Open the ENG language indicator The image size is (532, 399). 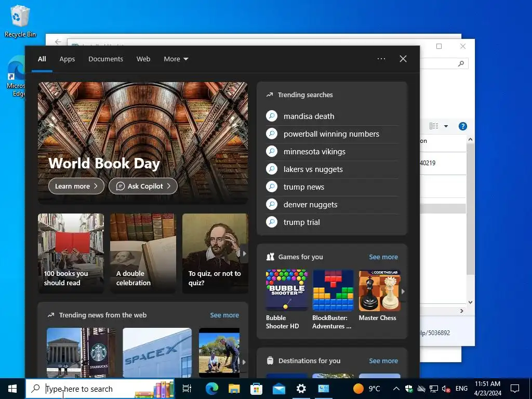461,389
